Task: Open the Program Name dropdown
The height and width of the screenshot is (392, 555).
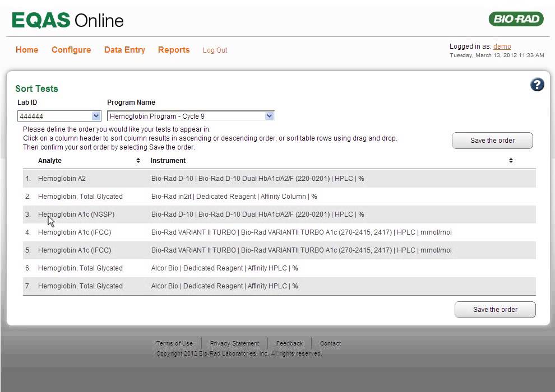Action: (191, 116)
